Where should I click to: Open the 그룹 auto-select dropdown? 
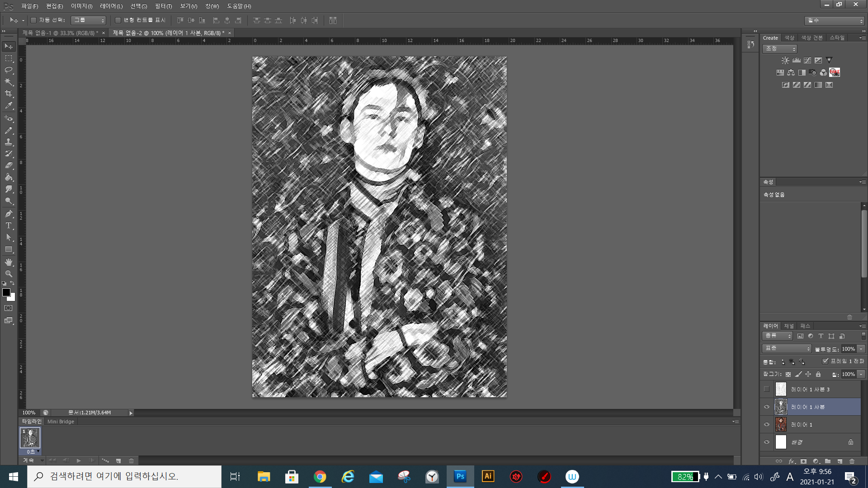pyautogui.click(x=89, y=20)
